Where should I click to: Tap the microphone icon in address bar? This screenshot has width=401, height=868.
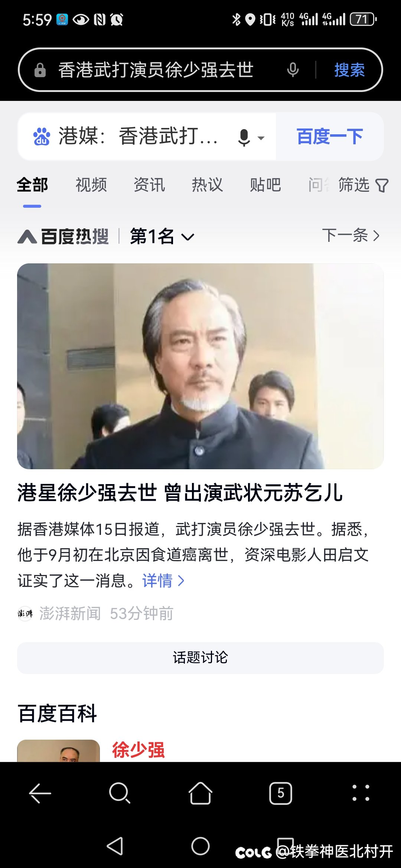[x=293, y=70]
